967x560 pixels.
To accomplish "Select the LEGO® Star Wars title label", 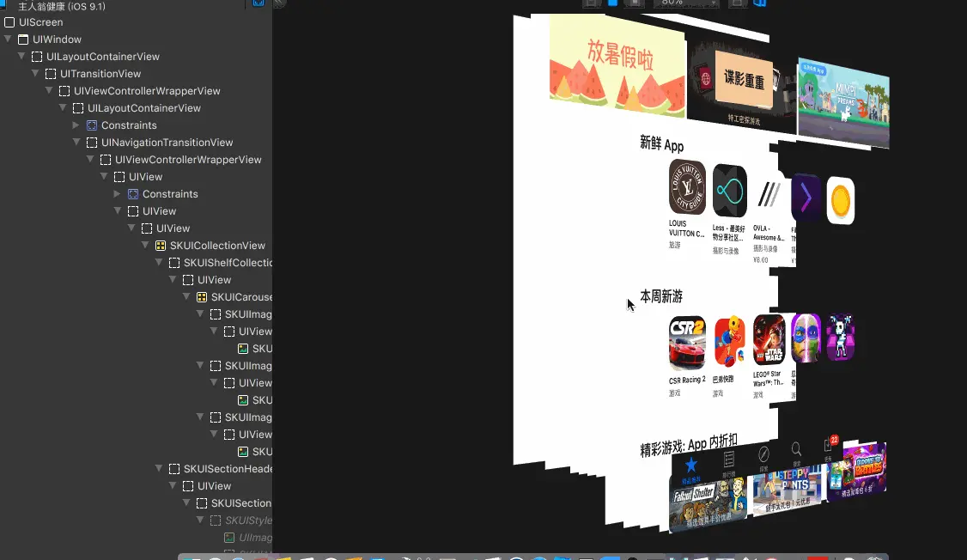I will [x=768, y=378].
